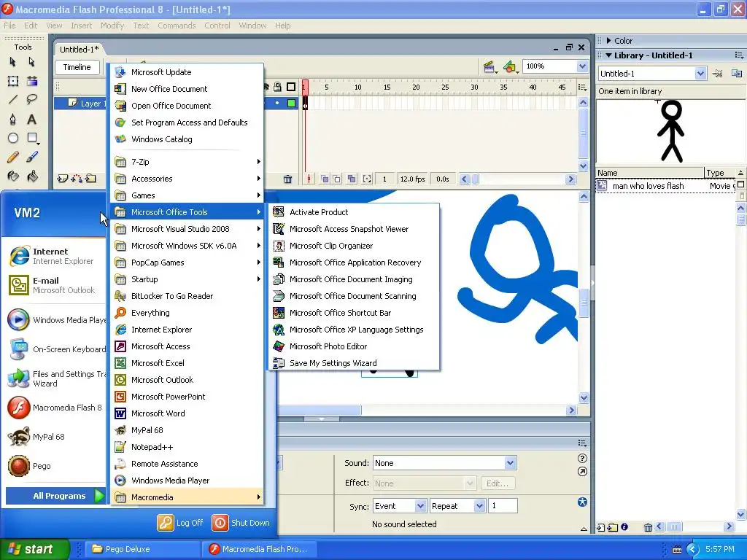
Task: Click the Log Off button
Action: coord(181,522)
